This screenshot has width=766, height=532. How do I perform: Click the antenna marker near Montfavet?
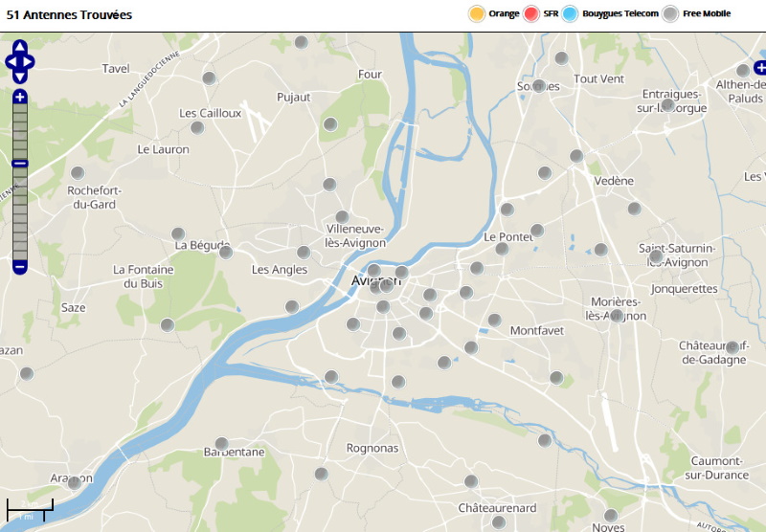tap(494, 320)
